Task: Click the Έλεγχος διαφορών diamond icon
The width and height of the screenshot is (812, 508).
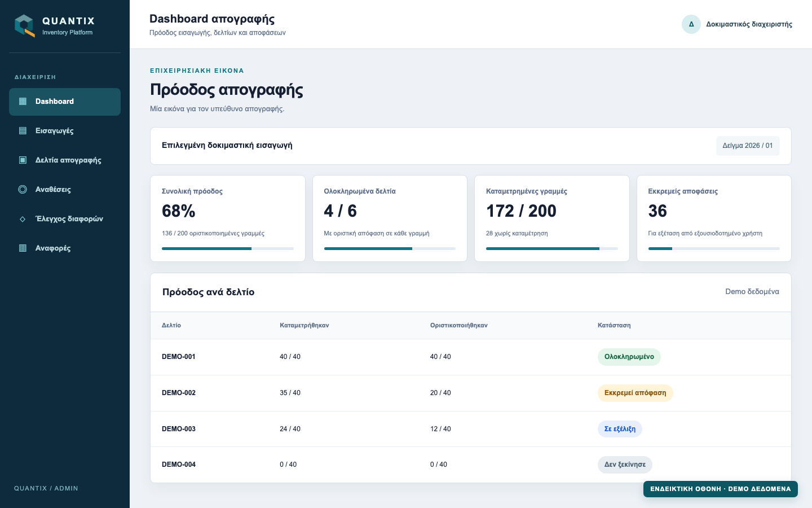Action: [x=23, y=219]
